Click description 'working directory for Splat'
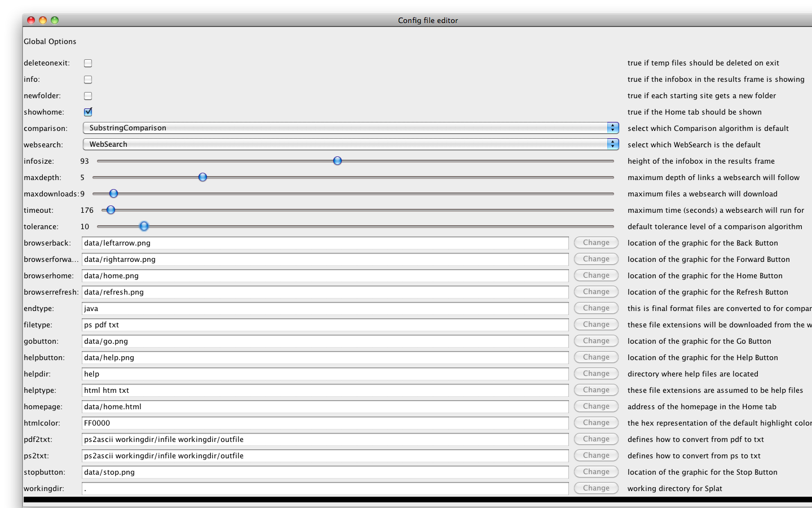Screen dimensions: 812x508 [675, 489]
